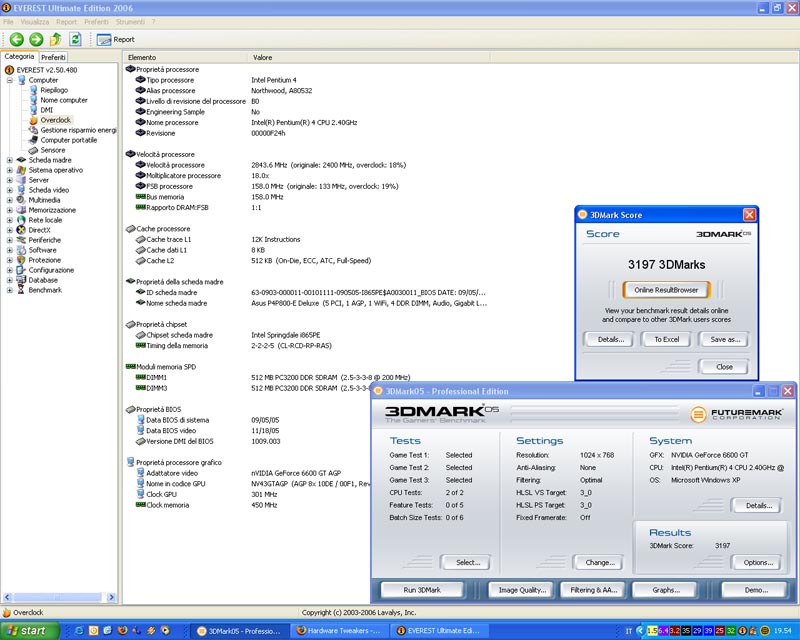Open Gestione risparmio energia page

pyautogui.click(x=78, y=130)
